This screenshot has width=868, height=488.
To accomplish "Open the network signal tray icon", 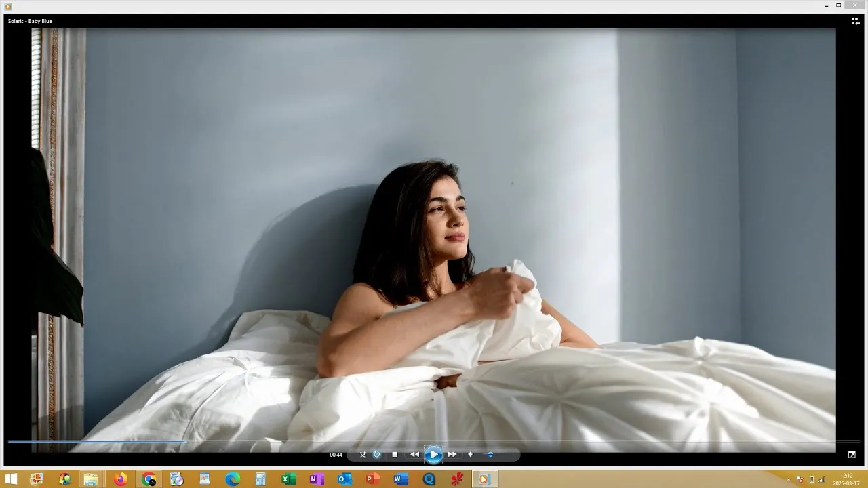I will (821, 480).
